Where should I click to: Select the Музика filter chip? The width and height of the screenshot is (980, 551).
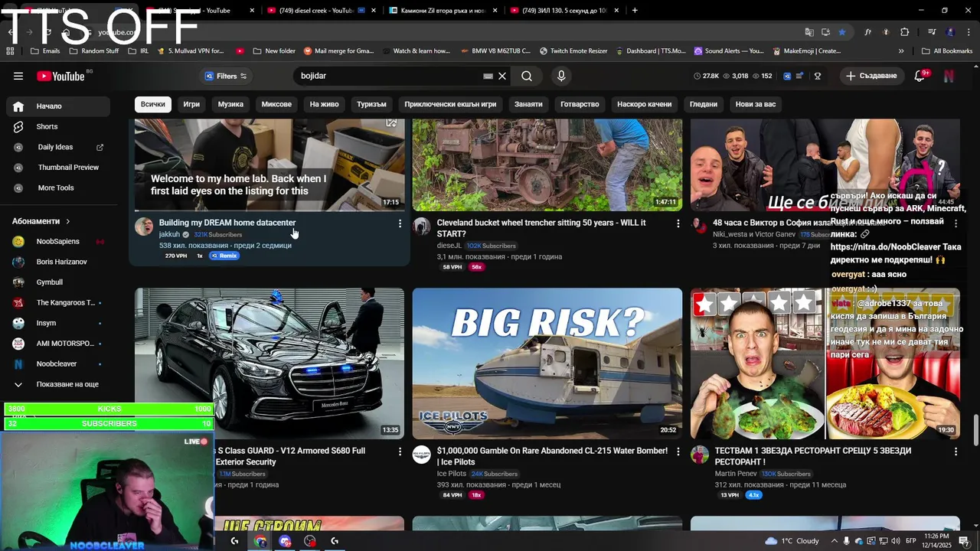230,104
